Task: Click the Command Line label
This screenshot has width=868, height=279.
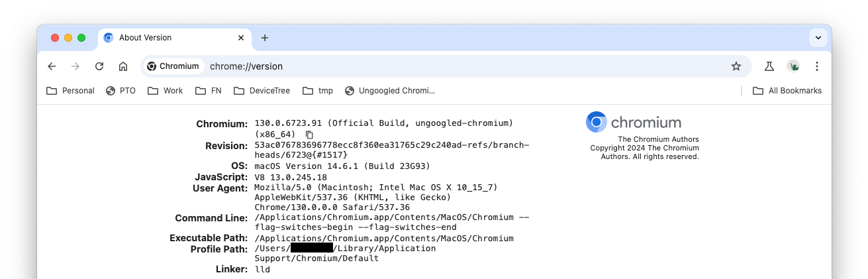Action: pyautogui.click(x=211, y=218)
